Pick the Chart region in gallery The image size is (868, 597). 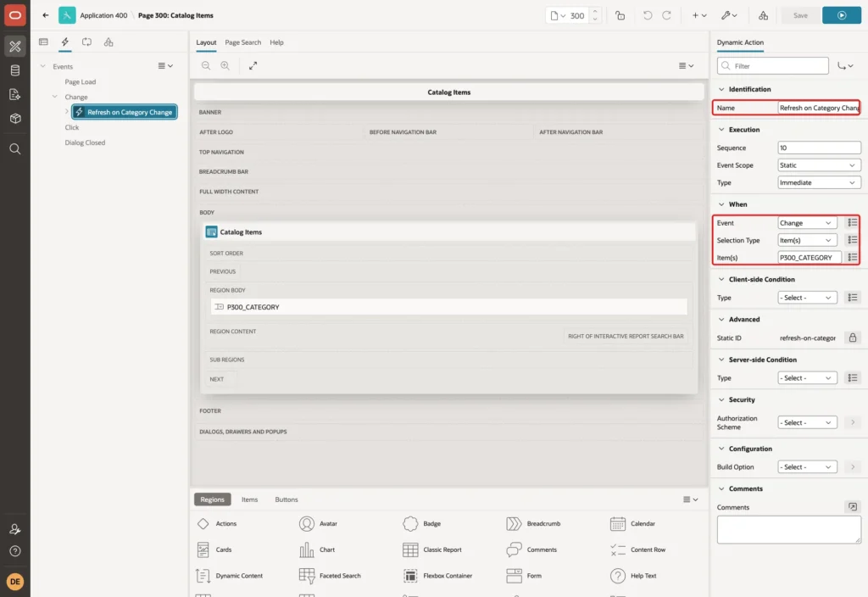[x=317, y=550]
